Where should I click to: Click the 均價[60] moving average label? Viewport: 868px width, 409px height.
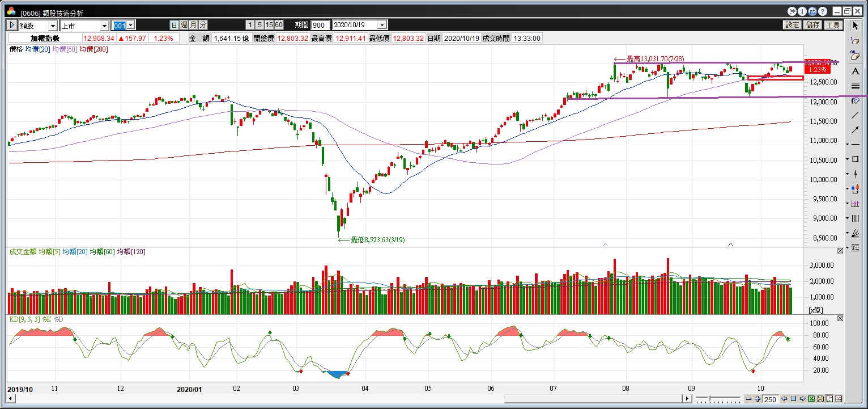pyautogui.click(x=65, y=49)
